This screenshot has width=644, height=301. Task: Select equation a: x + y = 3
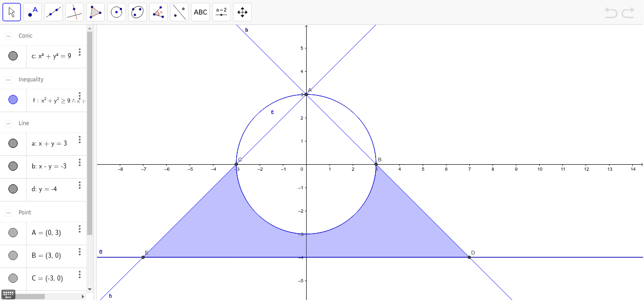[x=49, y=144]
